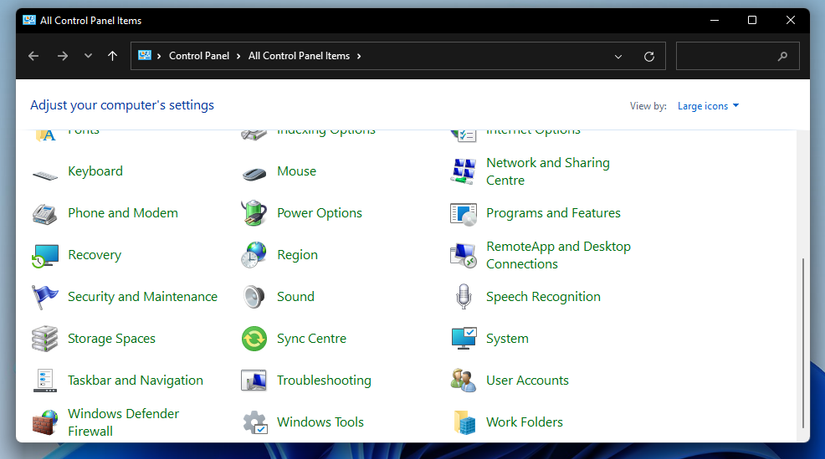
Task: Open the View by Large icons dropdown
Action: pos(708,106)
